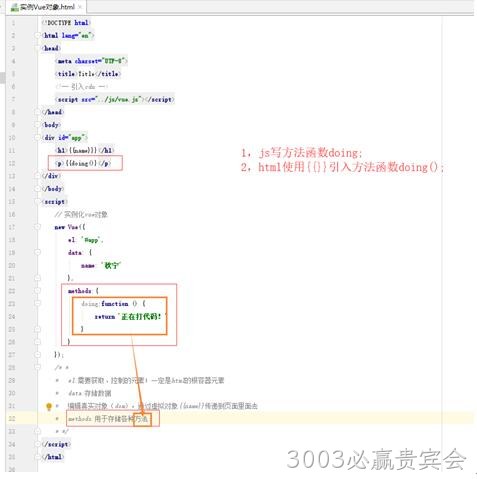Collapse the opening head tag fold
Viewport: 477px width, 479px height.
[38, 48]
